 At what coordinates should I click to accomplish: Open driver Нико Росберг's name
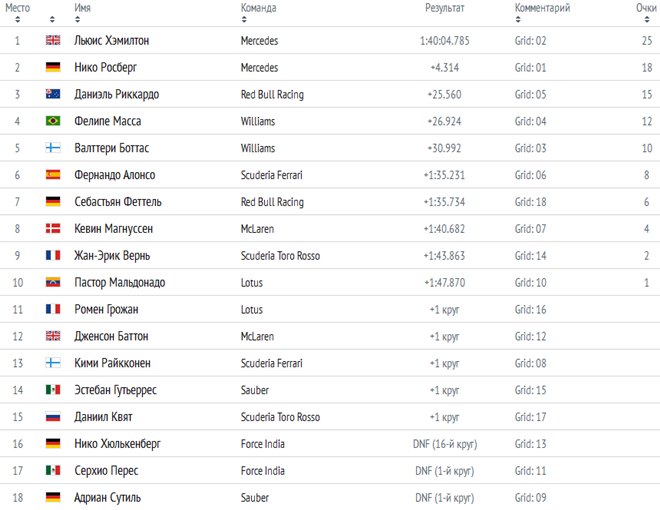coord(106,68)
